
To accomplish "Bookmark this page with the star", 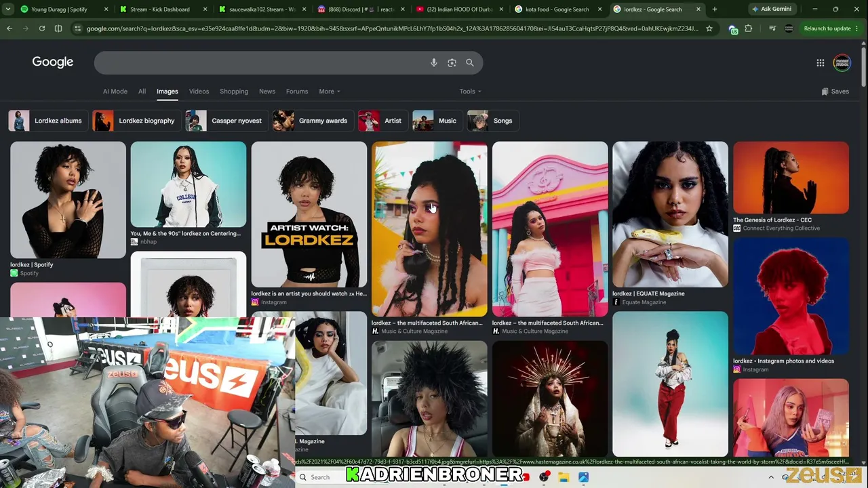I will pos(709,28).
